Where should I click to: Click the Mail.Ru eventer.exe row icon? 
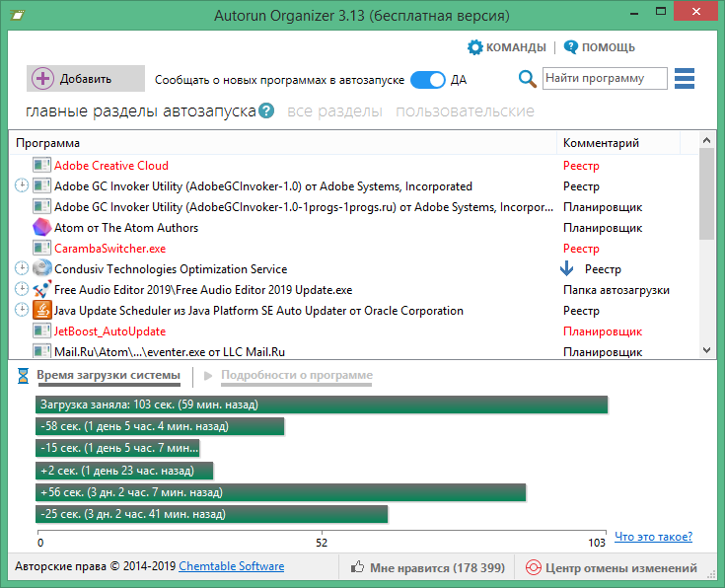coord(41,351)
